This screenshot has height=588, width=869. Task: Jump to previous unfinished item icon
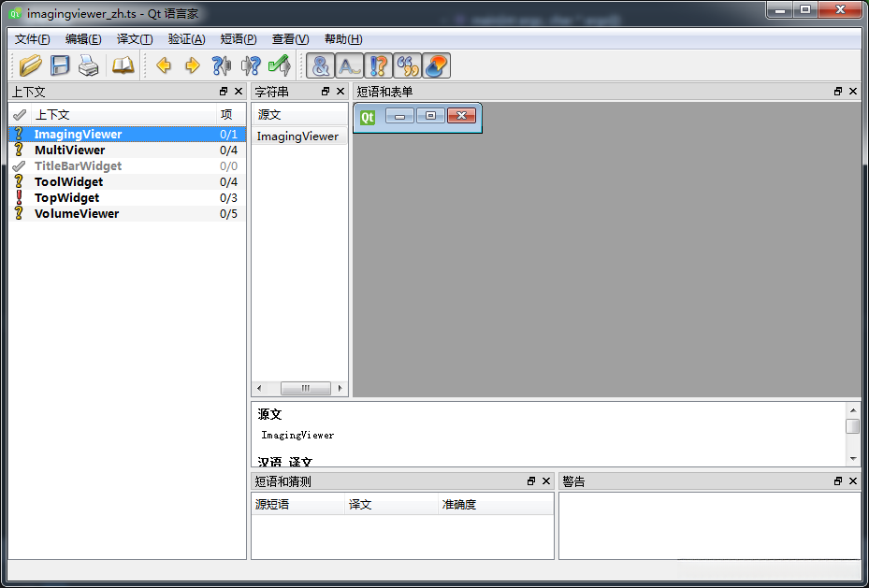coord(221,65)
